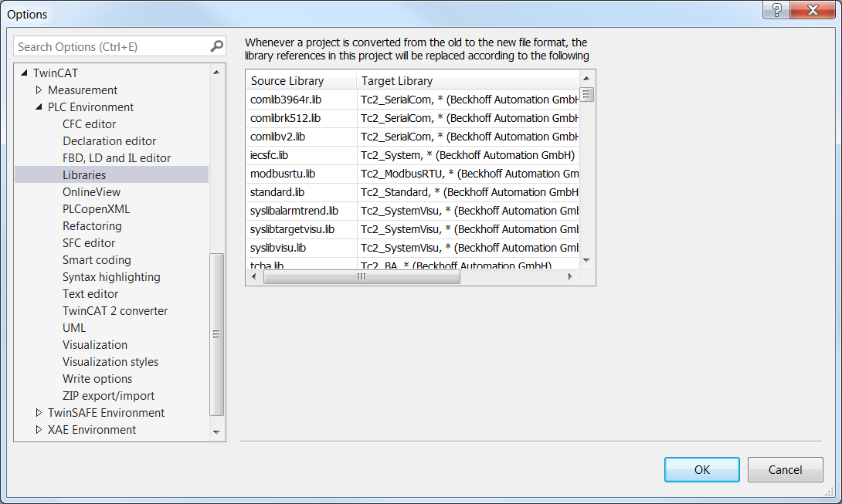Select the comlibv2.lib cell
This screenshot has width=842, height=504.
(301, 137)
